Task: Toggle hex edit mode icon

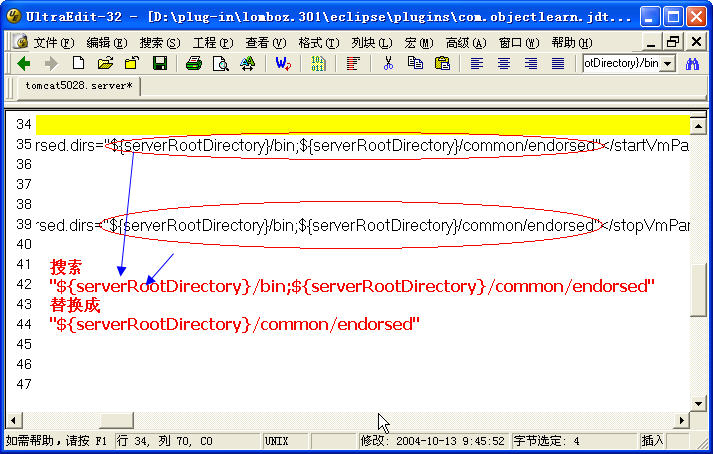Action: pos(318,63)
